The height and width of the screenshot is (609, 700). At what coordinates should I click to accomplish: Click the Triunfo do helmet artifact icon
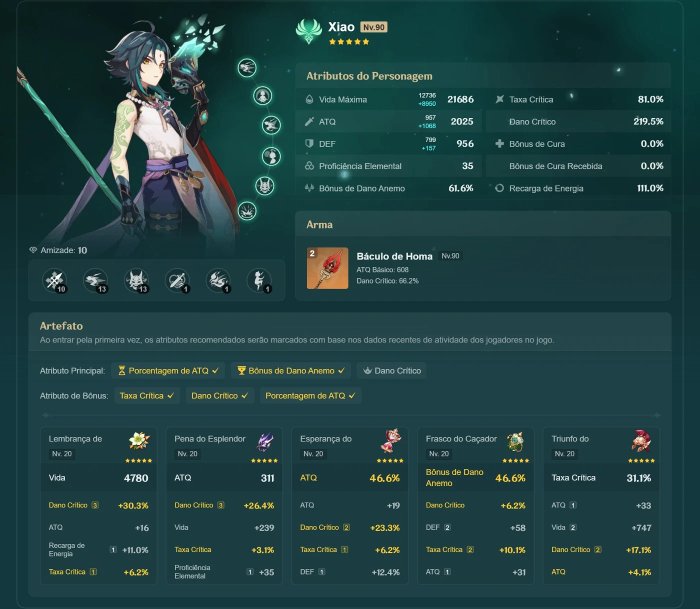click(642, 441)
